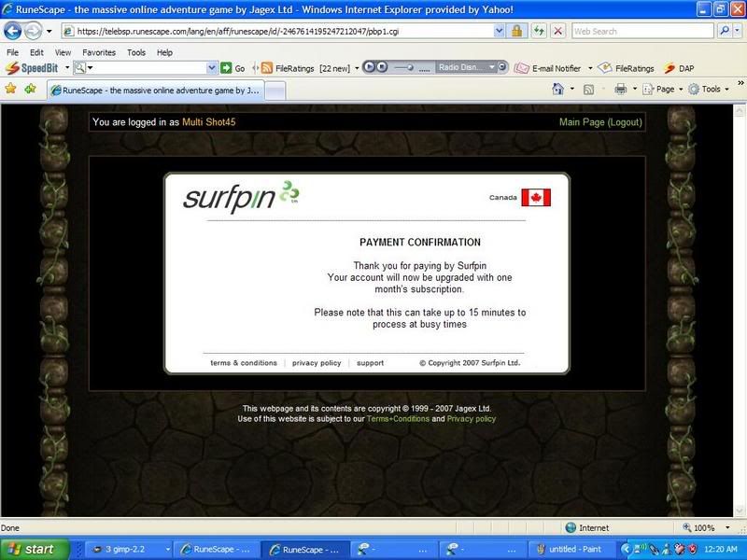Click the radio Play button
747x560 pixels.
[x=369, y=67]
